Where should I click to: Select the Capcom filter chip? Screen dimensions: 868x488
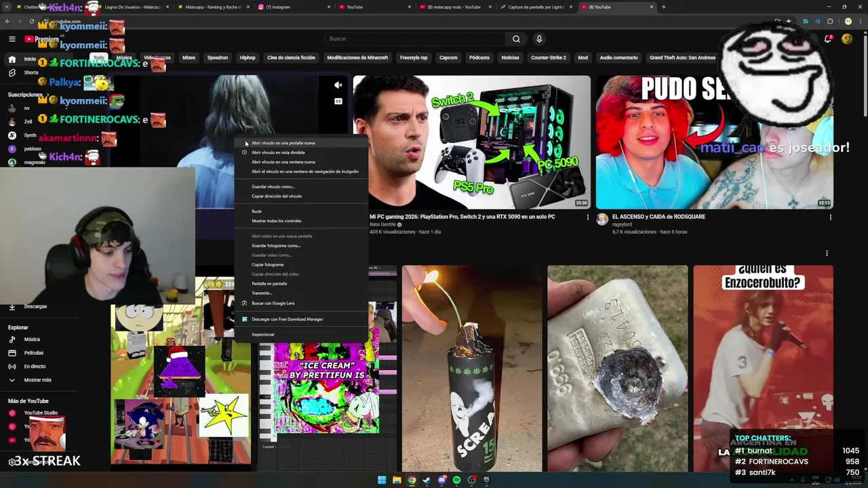[448, 58]
